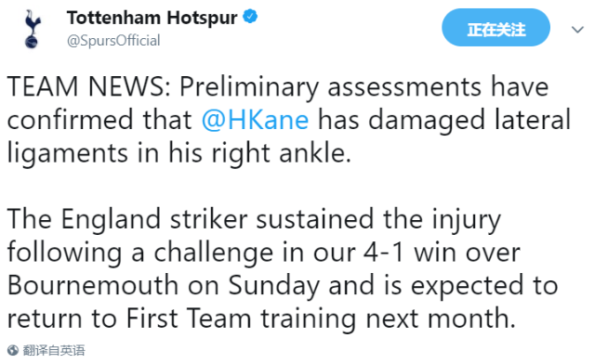Click the 翻译自英语 translation link

(x=54, y=350)
